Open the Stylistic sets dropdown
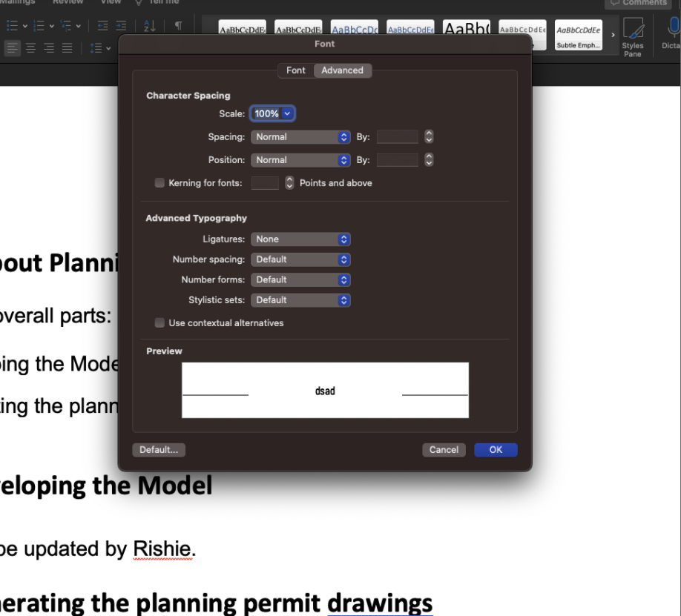Image resolution: width=681 pixels, height=616 pixels. click(300, 300)
